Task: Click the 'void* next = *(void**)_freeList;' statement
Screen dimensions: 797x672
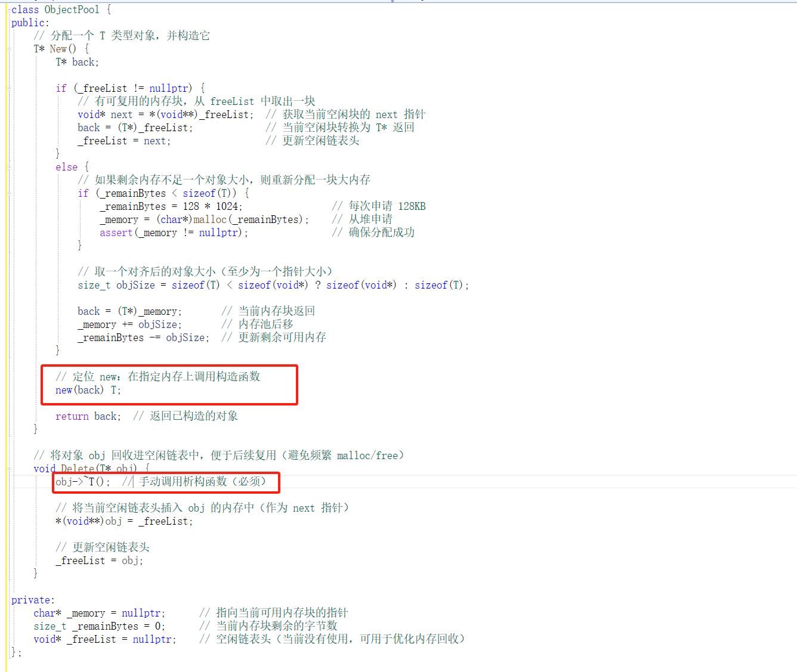Action: 166,114
